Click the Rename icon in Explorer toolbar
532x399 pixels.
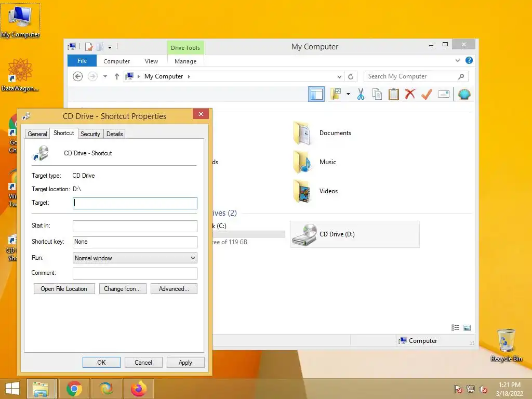pos(444,94)
